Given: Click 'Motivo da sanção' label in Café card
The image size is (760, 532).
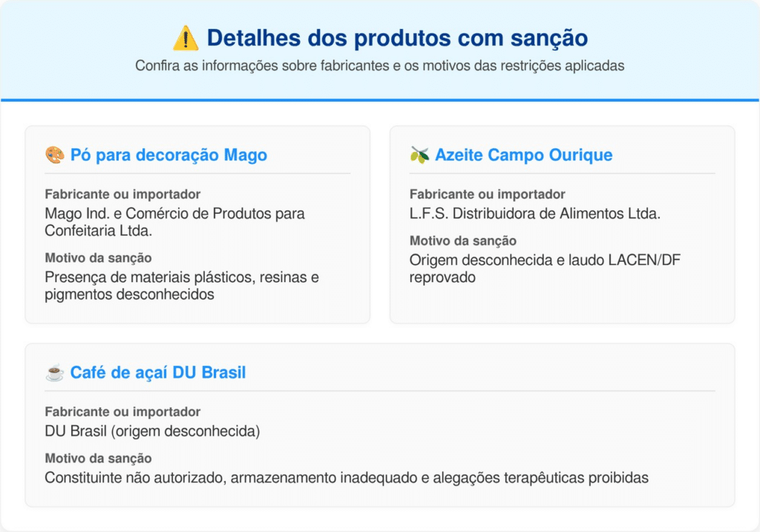Looking at the screenshot, I should [x=98, y=459].
